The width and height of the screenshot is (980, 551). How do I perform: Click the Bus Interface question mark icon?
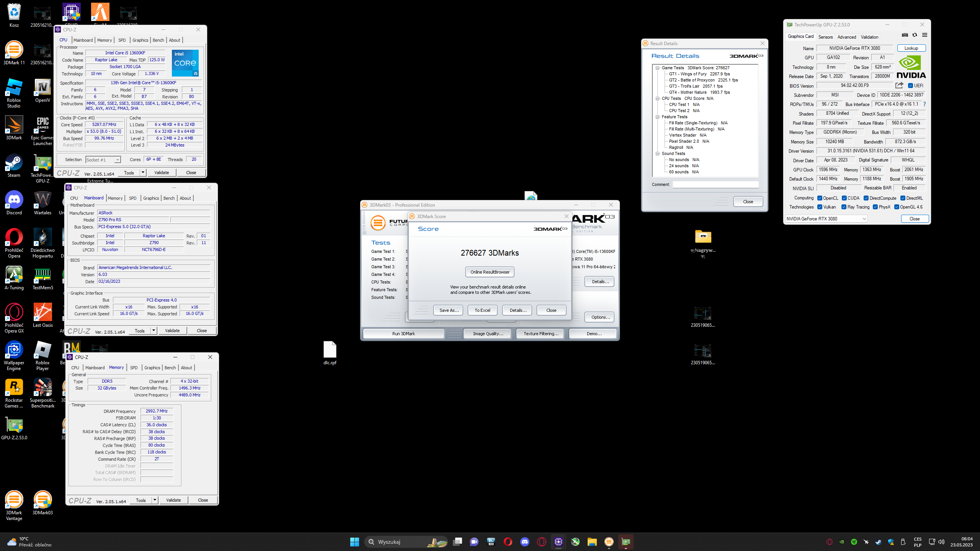click(924, 104)
